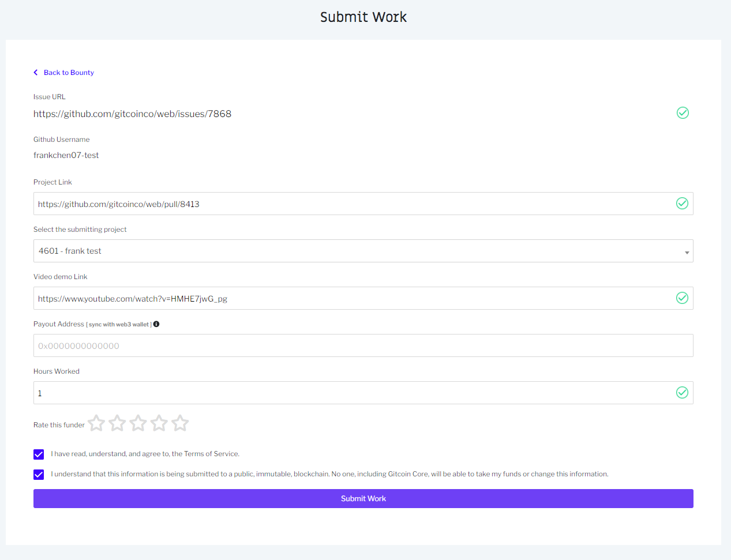Click into the Hours Worked field
The height and width of the screenshot is (560, 731).
363,393
